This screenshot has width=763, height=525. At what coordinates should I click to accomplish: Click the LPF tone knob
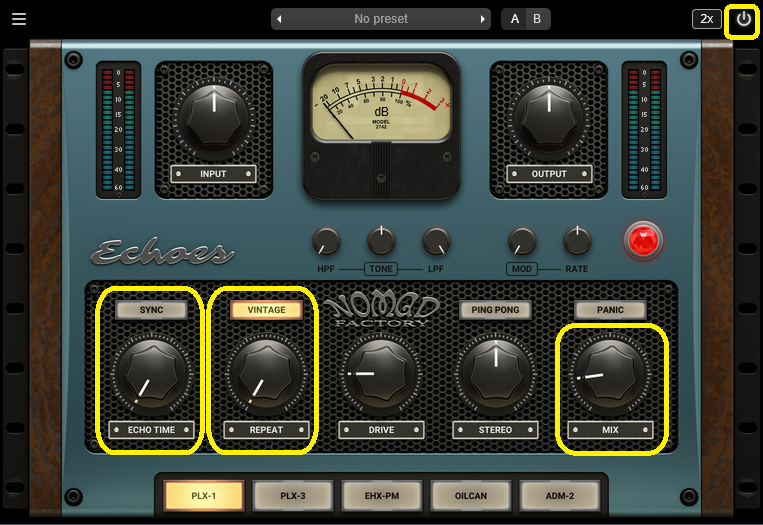coord(436,241)
